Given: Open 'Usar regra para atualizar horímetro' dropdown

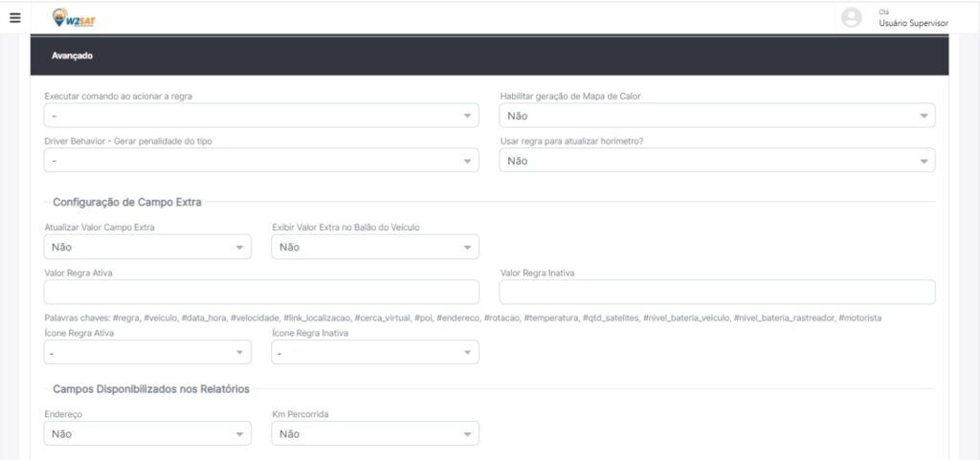Looking at the screenshot, I should coord(716,161).
